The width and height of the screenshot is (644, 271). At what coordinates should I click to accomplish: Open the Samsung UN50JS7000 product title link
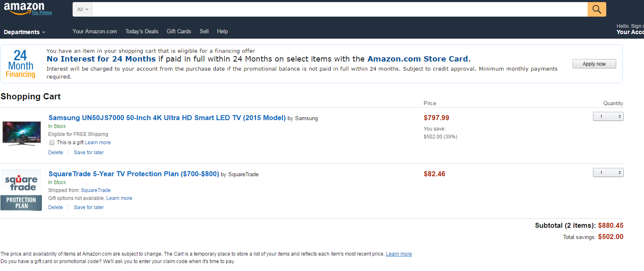point(167,118)
